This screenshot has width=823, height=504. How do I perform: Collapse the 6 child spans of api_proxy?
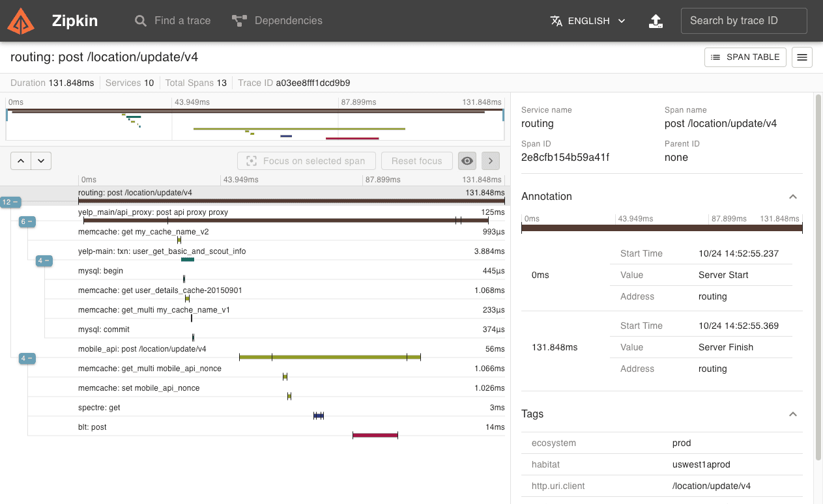click(x=27, y=221)
